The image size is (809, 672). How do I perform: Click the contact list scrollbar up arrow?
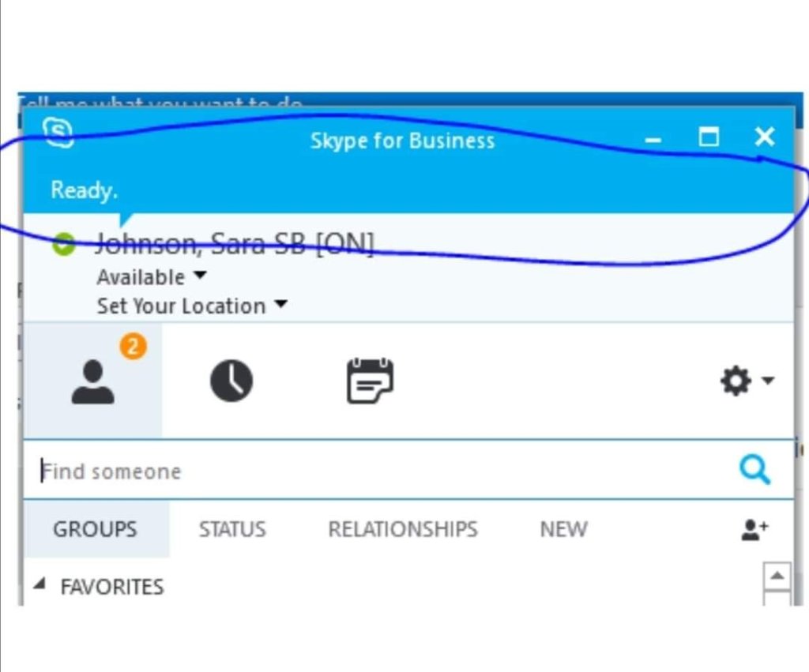777,576
